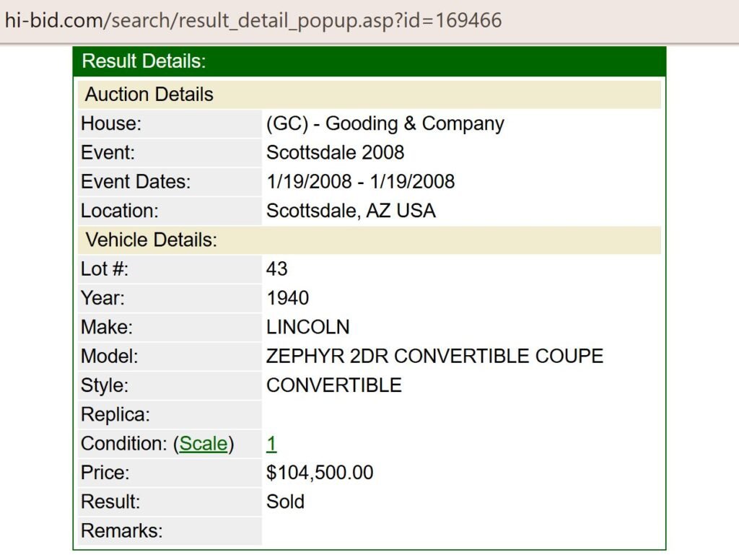
Task: Click the Remarks row label
Action: point(121,531)
